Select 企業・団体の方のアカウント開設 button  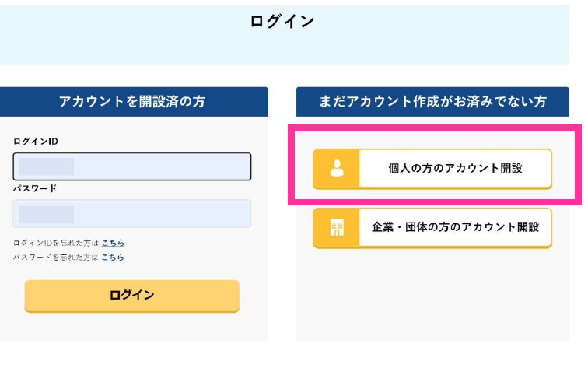pos(432,228)
